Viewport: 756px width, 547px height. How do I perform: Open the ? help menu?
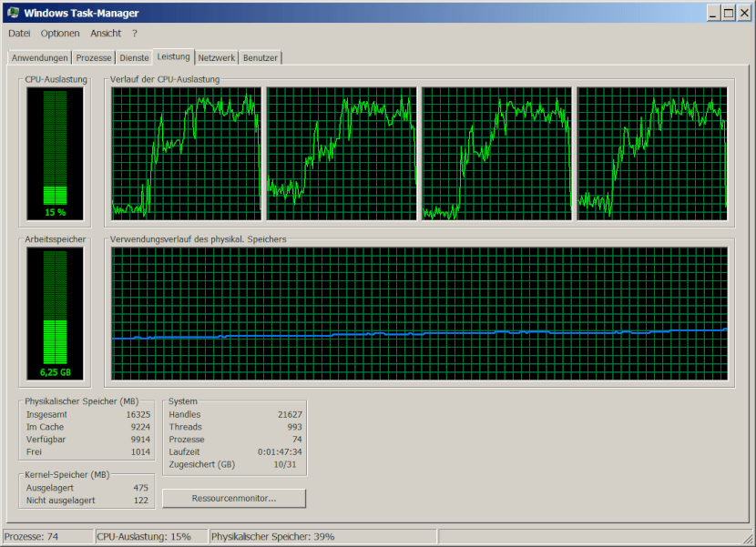[135, 34]
